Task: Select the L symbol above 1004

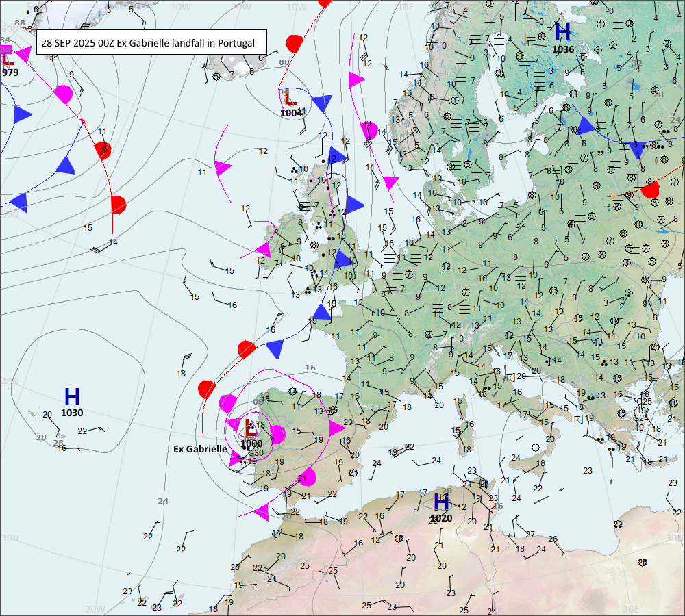Action: pos(290,98)
